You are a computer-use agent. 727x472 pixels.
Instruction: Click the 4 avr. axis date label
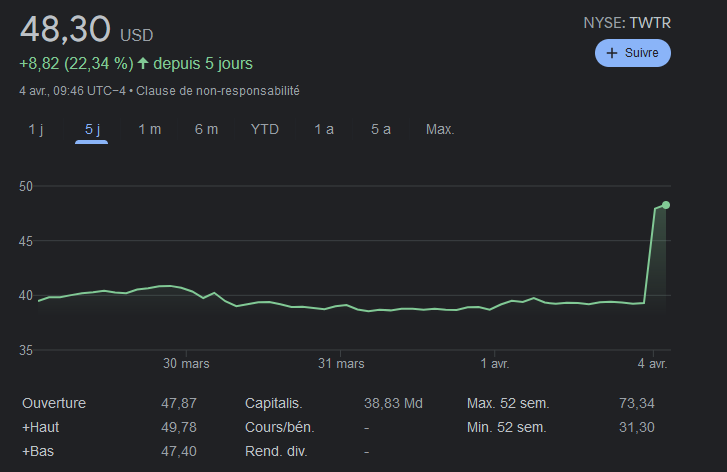coord(652,363)
